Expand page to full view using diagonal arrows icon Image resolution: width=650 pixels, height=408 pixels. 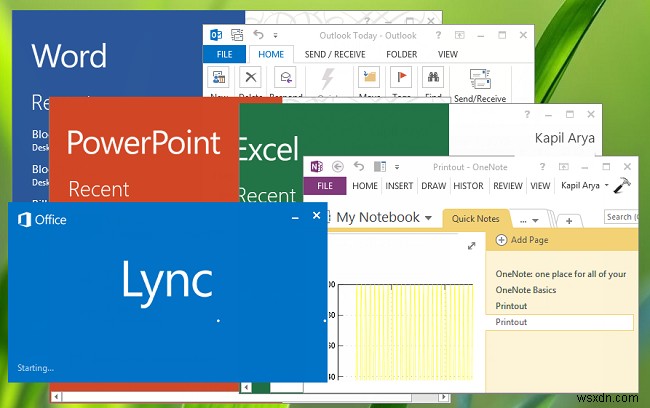(x=471, y=246)
